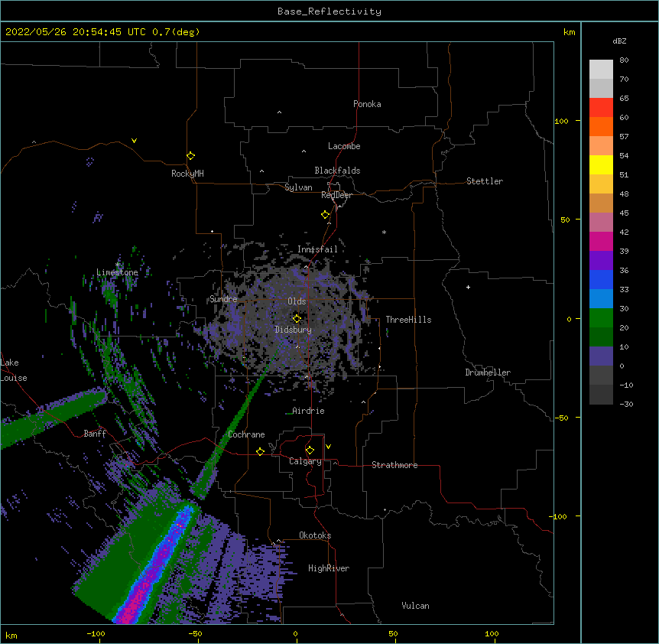This screenshot has height=644, width=659.
Task: Click the Lake Louise label
Action: 14,370
